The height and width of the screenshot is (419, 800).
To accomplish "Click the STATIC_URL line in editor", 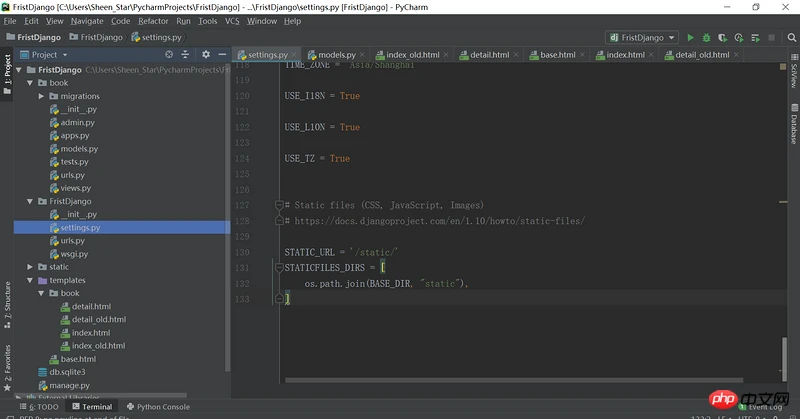I will coord(341,252).
